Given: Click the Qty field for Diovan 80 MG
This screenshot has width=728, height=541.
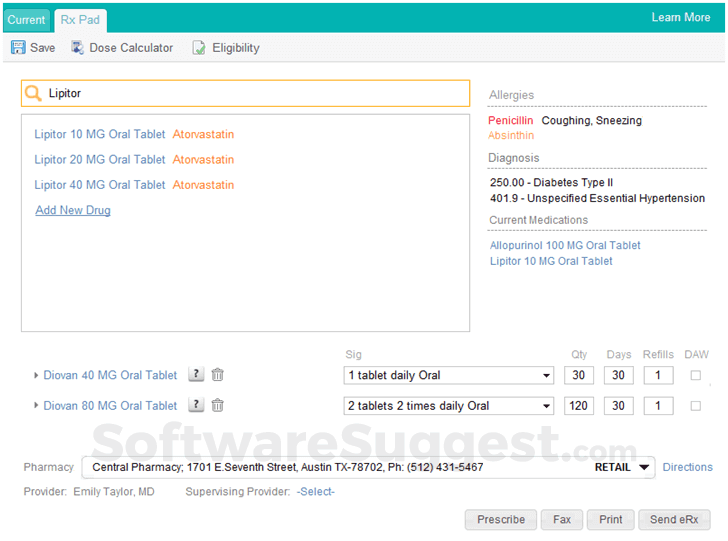Looking at the screenshot, I should 578,406.
